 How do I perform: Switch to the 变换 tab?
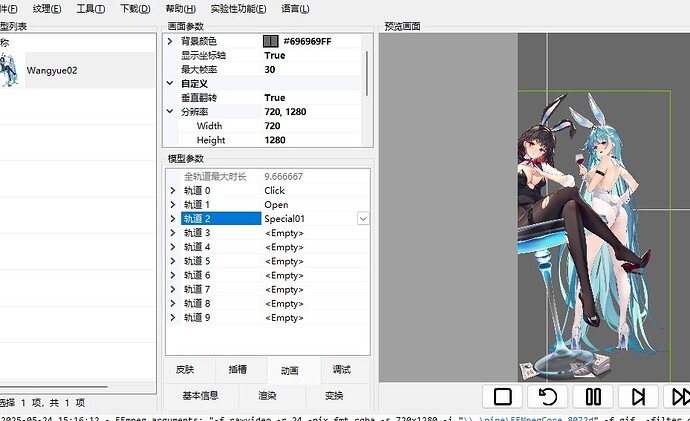[334, 396]
